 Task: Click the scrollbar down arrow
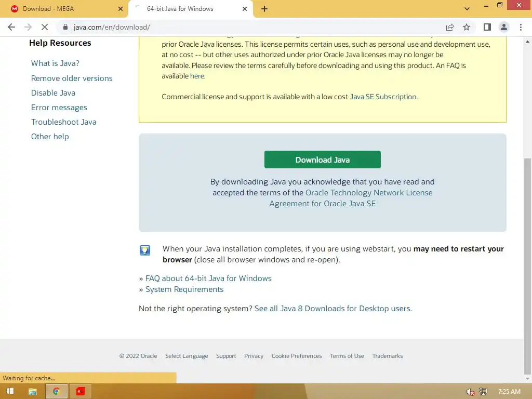click(x=528, y=379)
